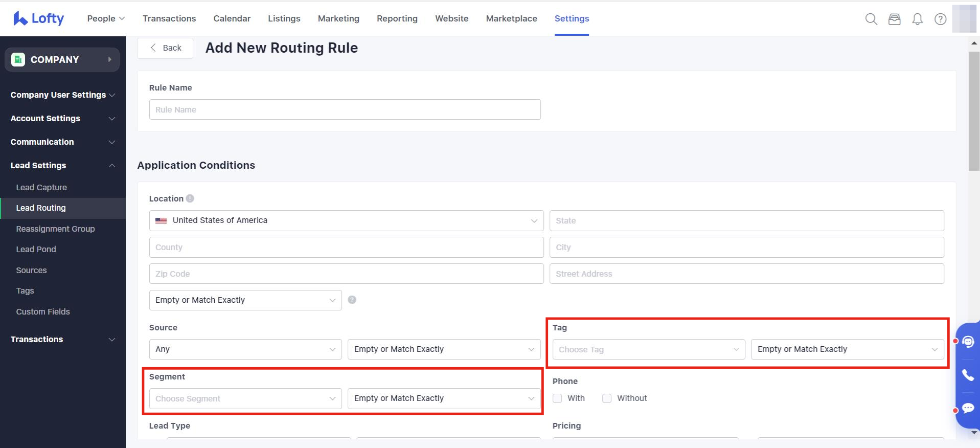The height and width of the screenshot is (448, 980).
Task: Click the Back button
Action: 165,48
